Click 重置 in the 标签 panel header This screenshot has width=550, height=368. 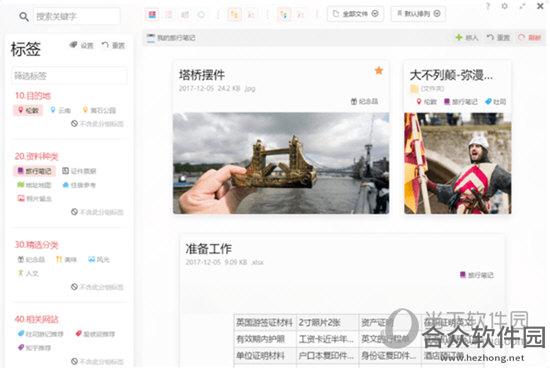point(113,45)
